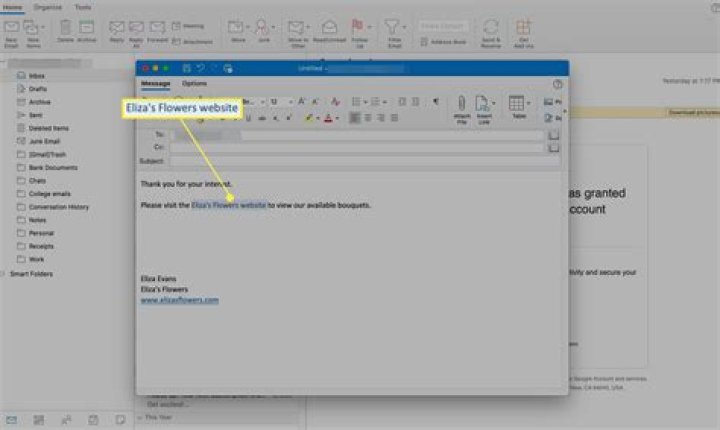This screenshot has height=430, width=720.
Task: Toggle align right in compose toolbar
Action: (x=381, y=118)
